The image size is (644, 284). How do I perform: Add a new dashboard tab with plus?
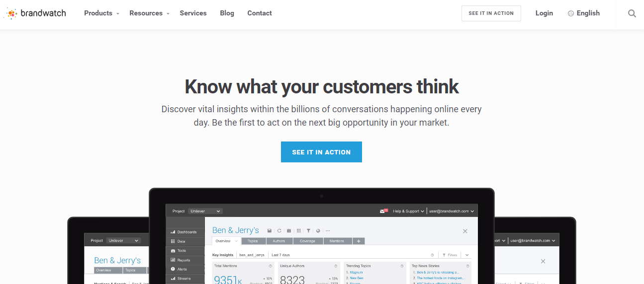point(359,241)
